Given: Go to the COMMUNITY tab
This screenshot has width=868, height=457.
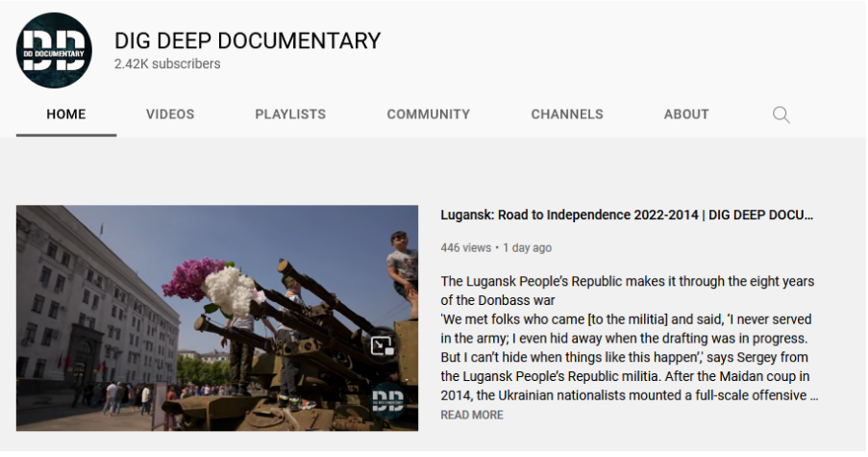Looking at the screenshot, I should click(429, 114).
